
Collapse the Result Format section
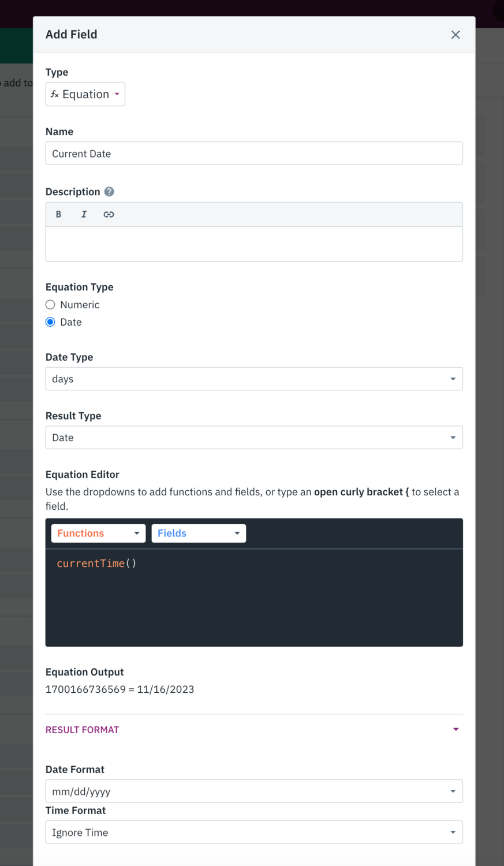(x=83, y=730)
